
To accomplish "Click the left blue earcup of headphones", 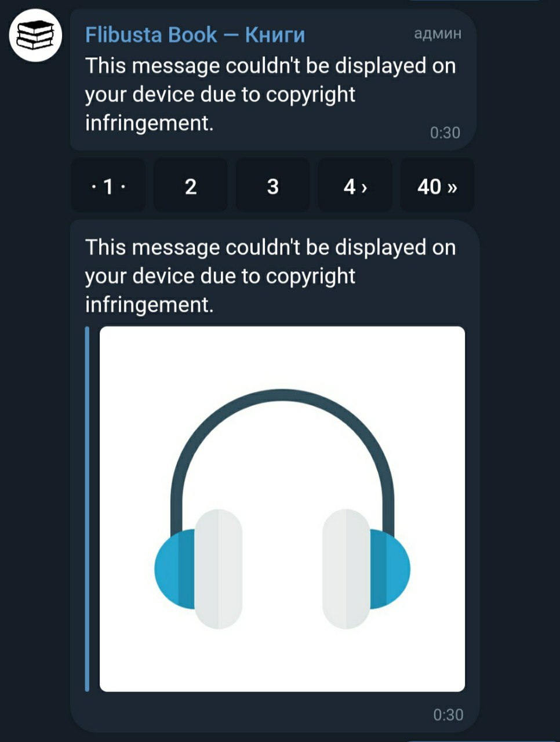I will pyautogui.click(x=175, y=569).
